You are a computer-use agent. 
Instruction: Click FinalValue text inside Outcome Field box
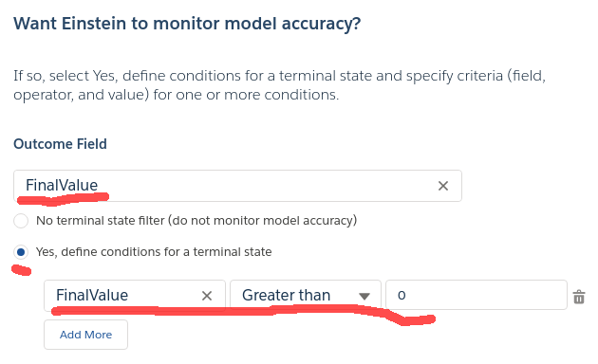62,186
